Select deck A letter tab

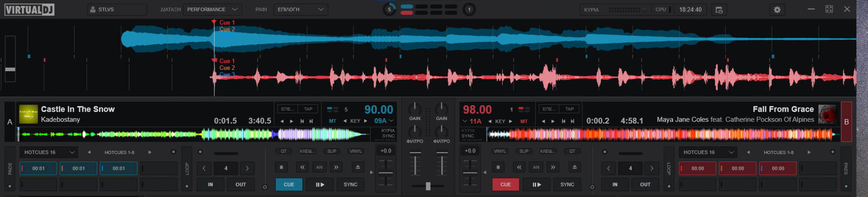click(10, 122)
